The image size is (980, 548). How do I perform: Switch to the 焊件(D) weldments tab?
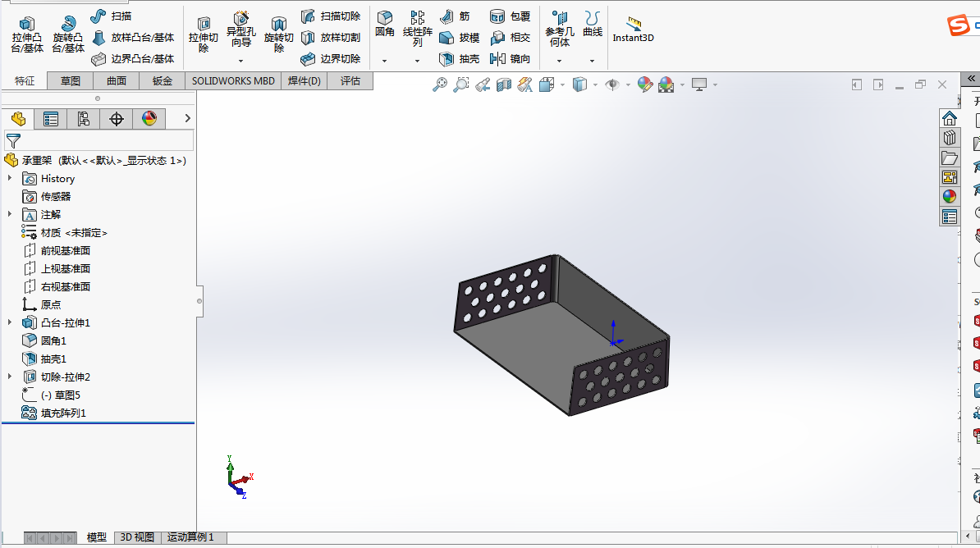pyautogui.click(x=304, y=81)
